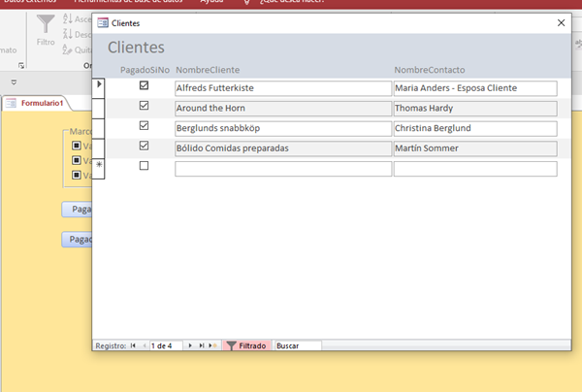Open the Datos externos ribbon tab
The height and width of the screenshot is (392, 582).
pos(30,2)
